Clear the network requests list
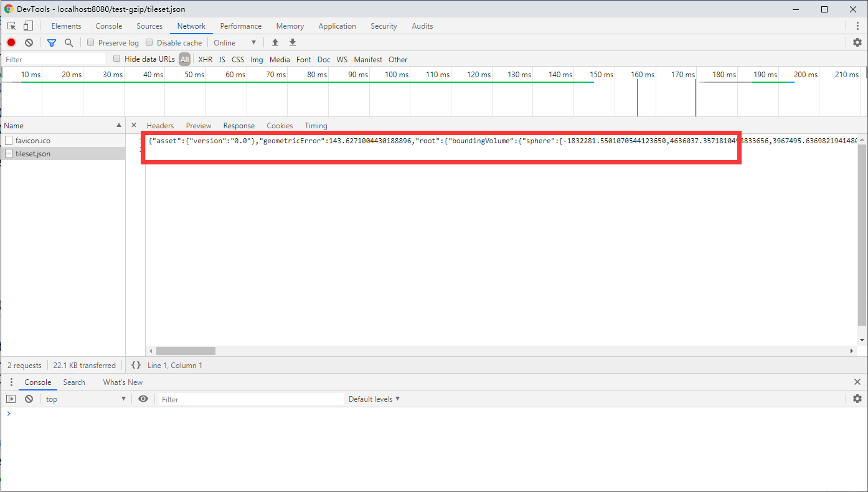 (29, 42)
